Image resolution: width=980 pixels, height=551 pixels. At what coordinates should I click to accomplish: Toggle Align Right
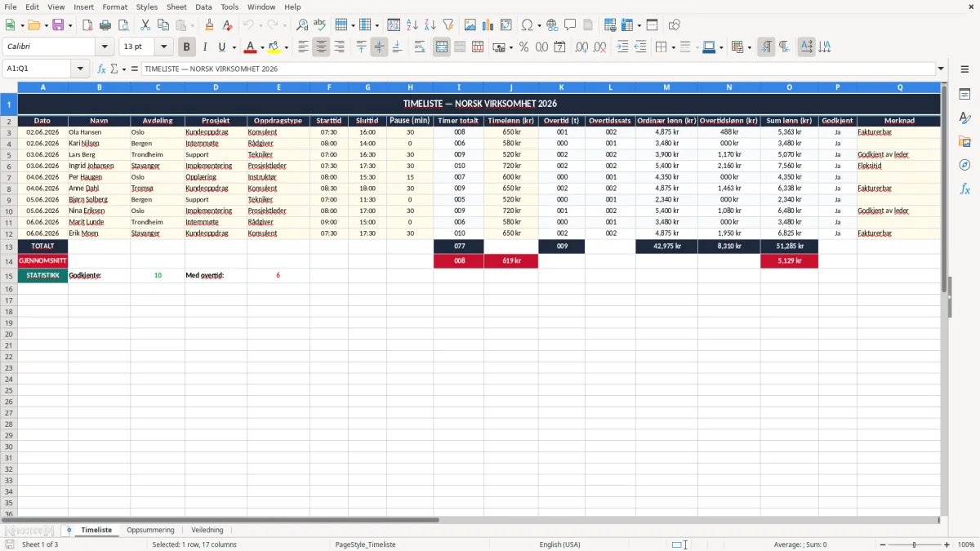click(x=339, y=47)
